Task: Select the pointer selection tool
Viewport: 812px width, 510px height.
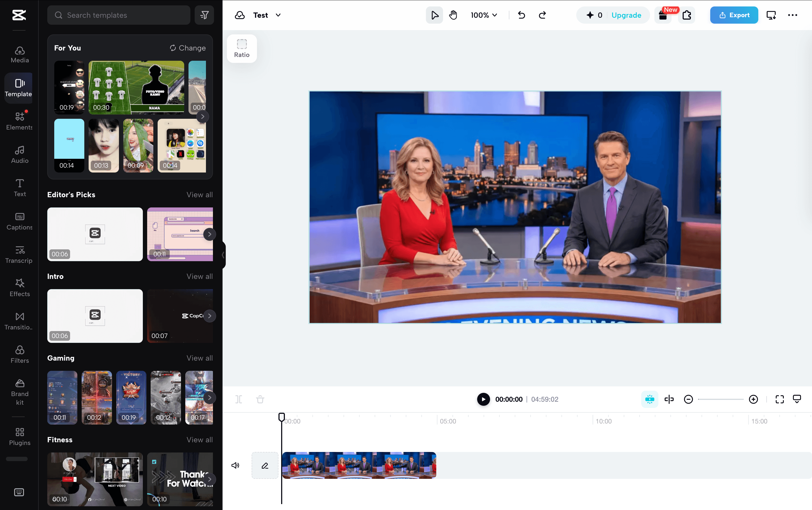Action: click(x=434, y=15)
